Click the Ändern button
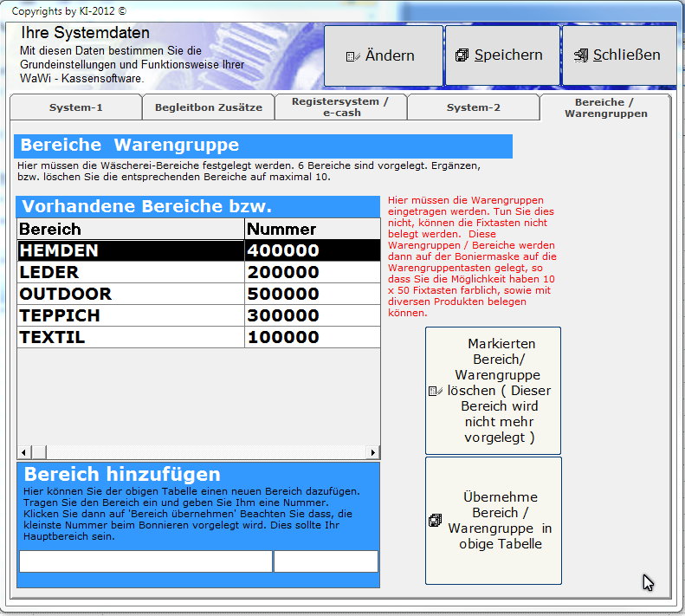The height and width of the screenshot is (616, 685). click(x=384, y=55)
